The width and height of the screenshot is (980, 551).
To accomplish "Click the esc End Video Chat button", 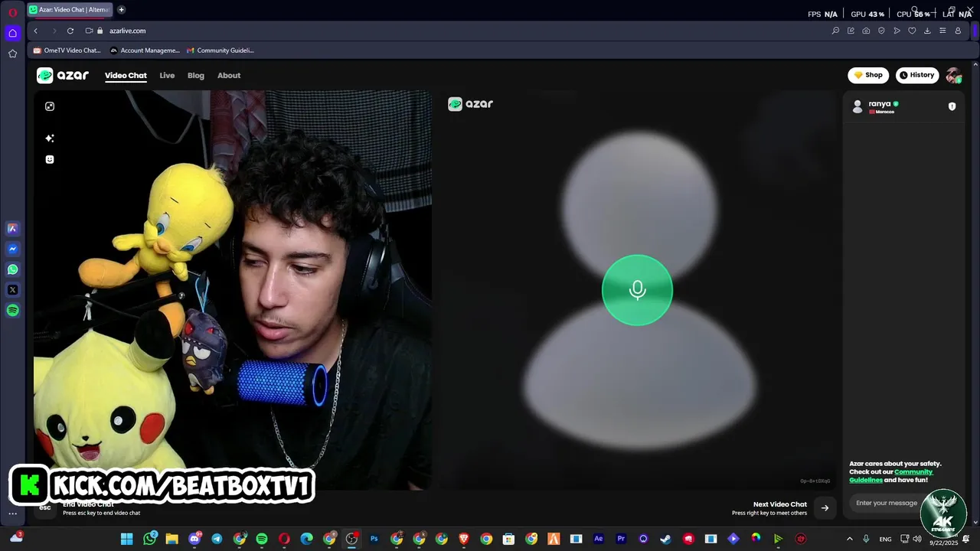I will [45, 508].
